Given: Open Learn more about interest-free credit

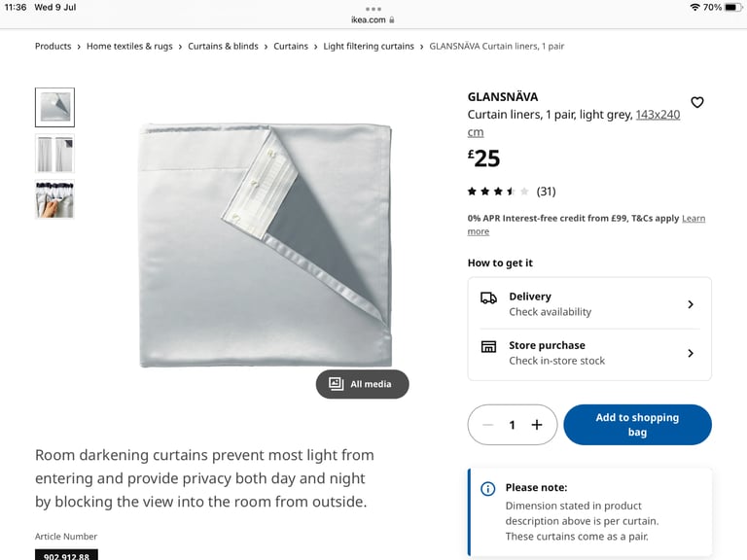Looking at the screenshot, I should pyautogui.click(x=586, y=225).
